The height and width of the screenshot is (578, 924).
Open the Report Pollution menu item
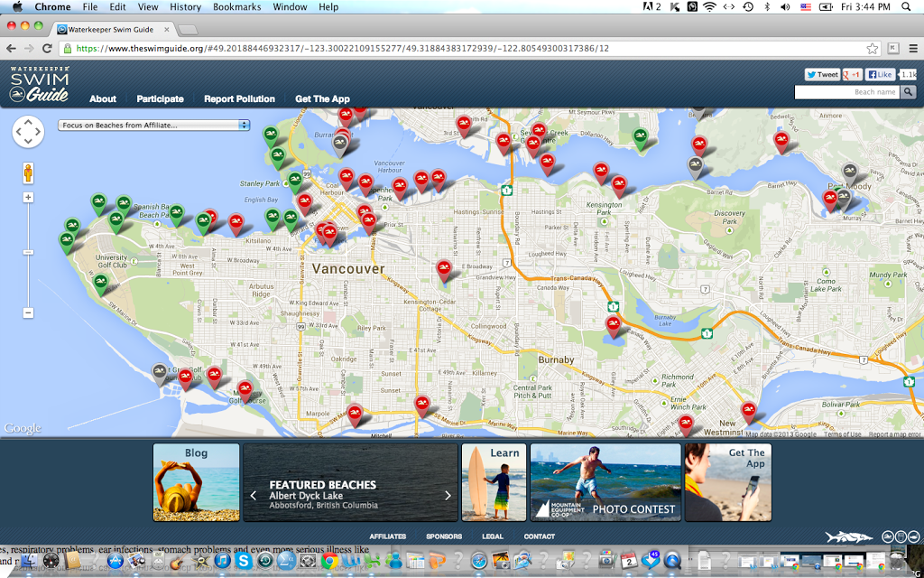pos(239,98)
